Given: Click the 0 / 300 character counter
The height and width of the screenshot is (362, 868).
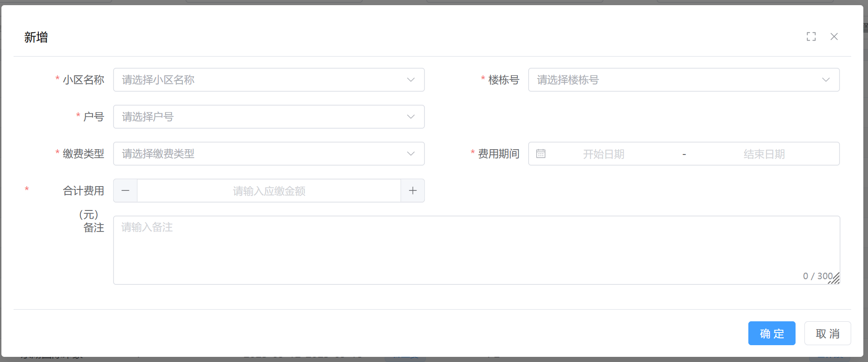Looking at the screenshot, I should pyautogui.click(x=817, y=276).
